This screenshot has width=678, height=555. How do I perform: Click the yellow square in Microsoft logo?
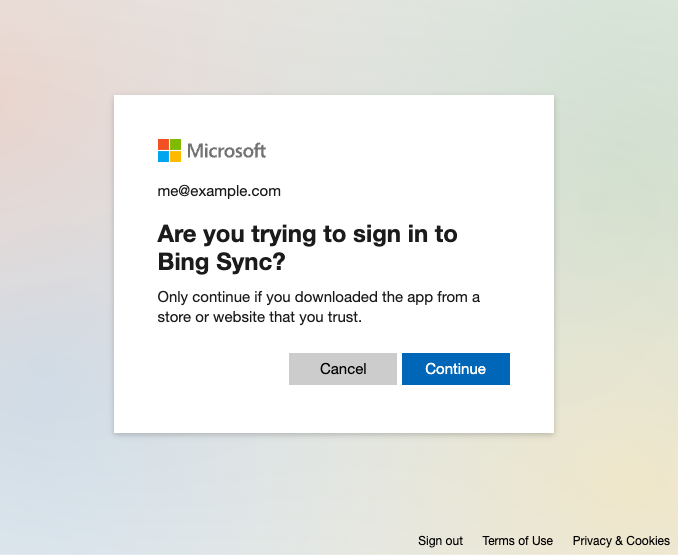point(176,156)
